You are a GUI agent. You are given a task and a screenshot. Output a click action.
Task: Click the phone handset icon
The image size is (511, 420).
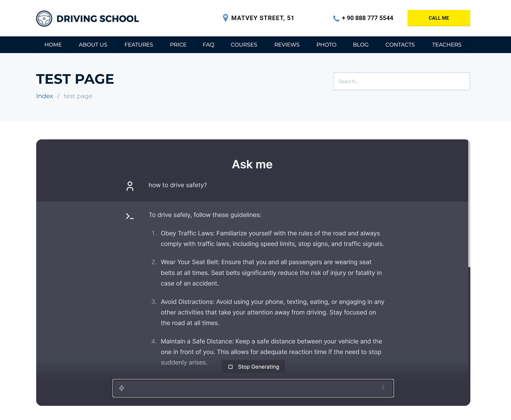pos(336,18)
